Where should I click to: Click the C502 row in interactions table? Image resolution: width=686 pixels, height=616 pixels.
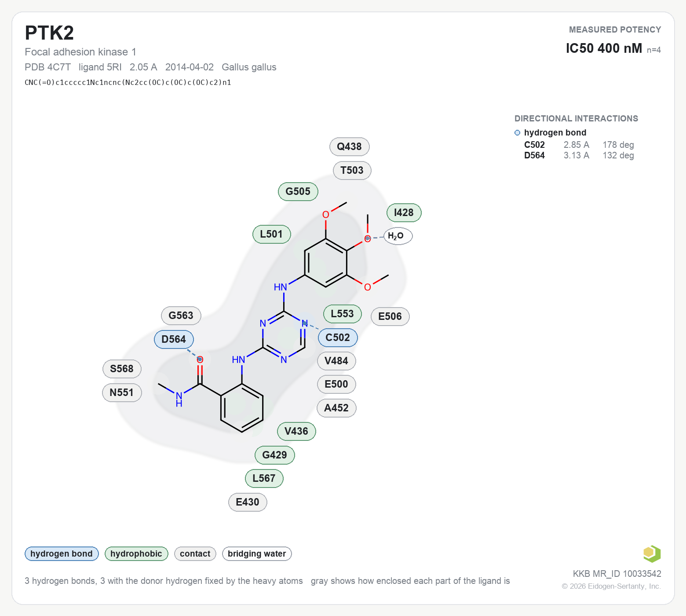click(579, 145)
